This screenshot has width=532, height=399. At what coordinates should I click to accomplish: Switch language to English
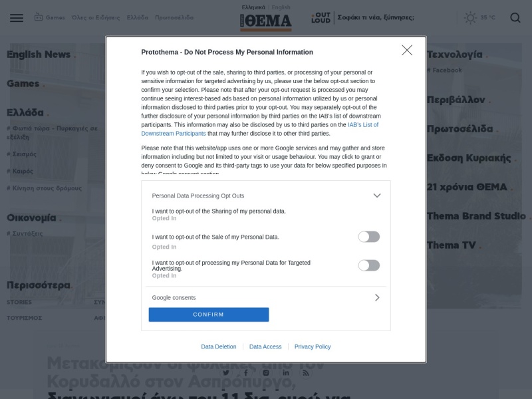tap(281, 7)
